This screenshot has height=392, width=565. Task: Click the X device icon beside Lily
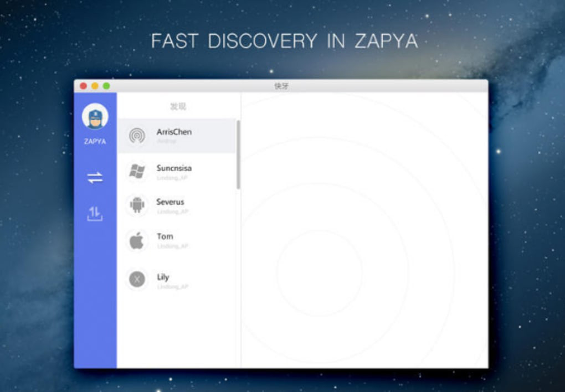tap(137, 279)
